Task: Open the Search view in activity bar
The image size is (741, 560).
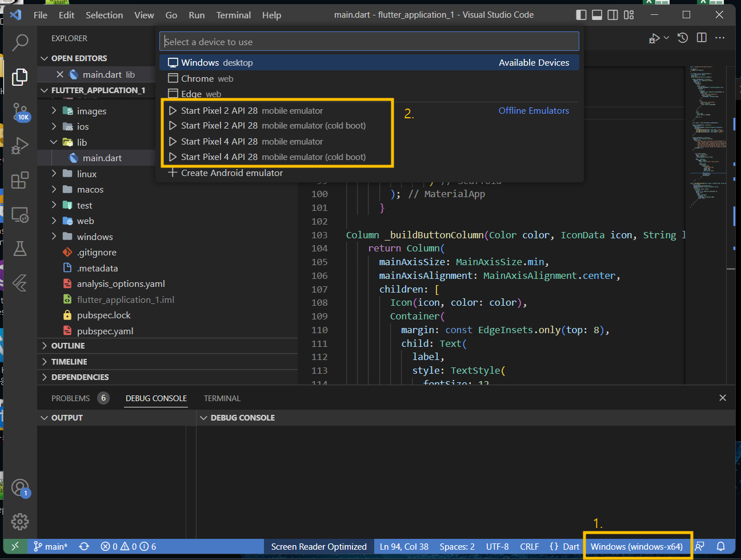Action: (20, 42)
